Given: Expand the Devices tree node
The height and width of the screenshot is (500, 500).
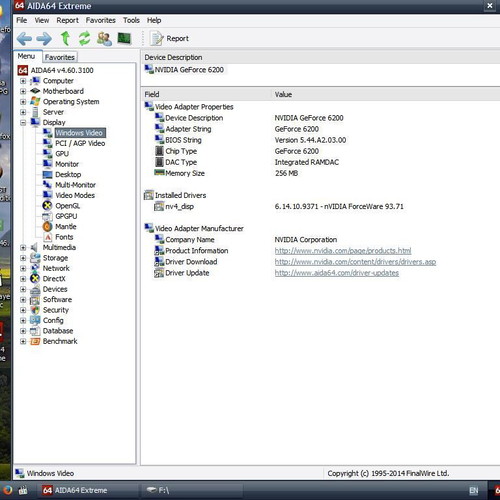Looking at the screenshot, I should pos(23,289).
